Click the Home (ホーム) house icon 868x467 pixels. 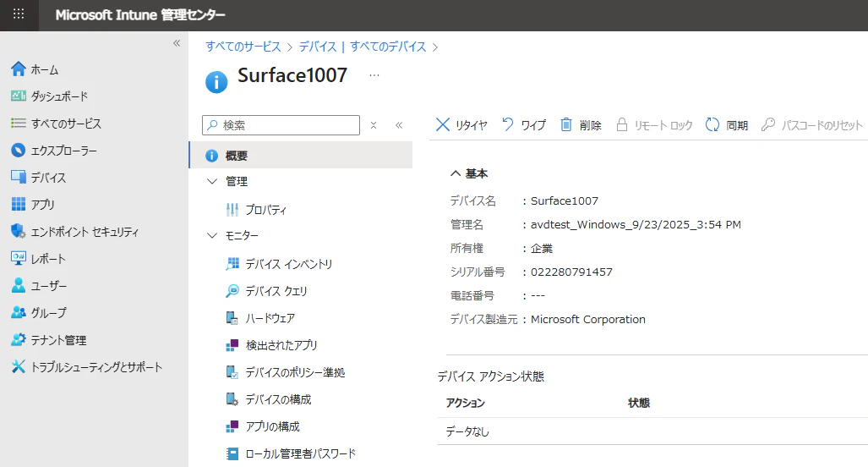tap(19, 69)
